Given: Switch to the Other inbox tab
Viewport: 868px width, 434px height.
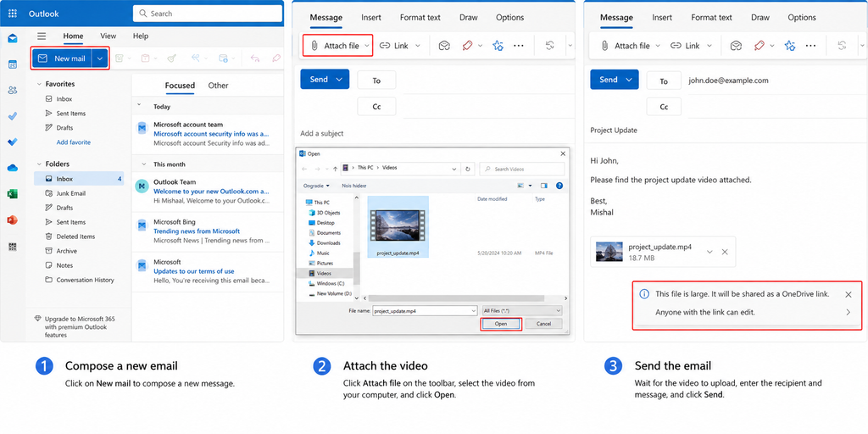Looking at the screenshot, I should [x=218, y=86].
